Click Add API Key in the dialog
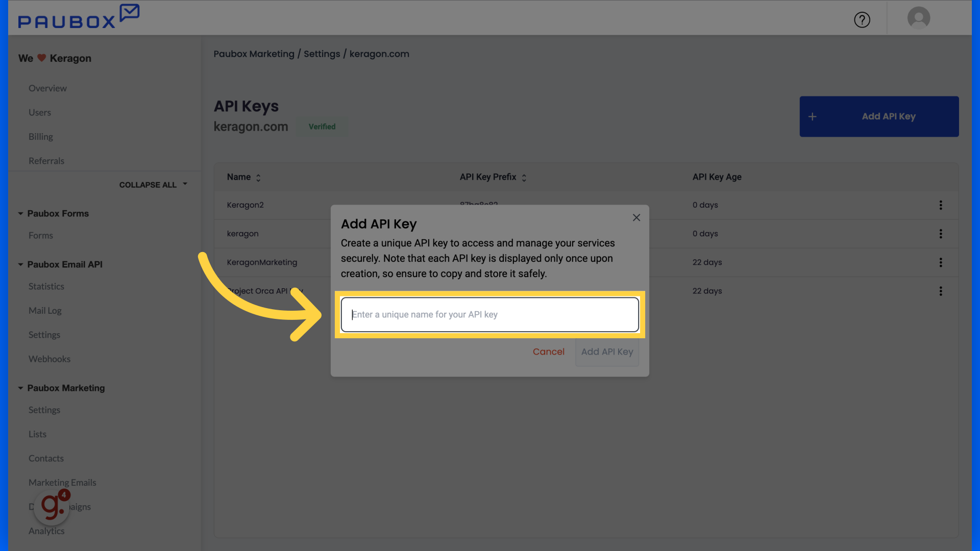 (x=607, y=352)
